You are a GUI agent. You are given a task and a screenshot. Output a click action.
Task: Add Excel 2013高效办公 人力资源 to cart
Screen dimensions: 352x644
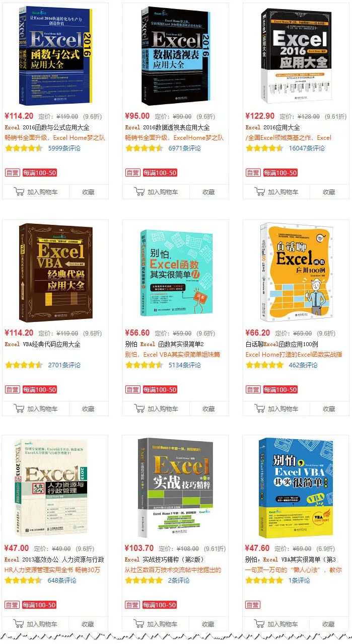(35, 624)
